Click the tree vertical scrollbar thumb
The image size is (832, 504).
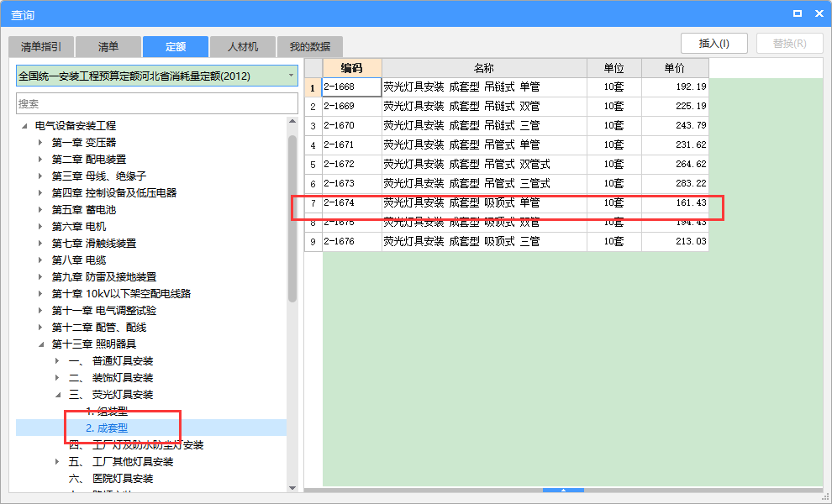click(292, 218)
